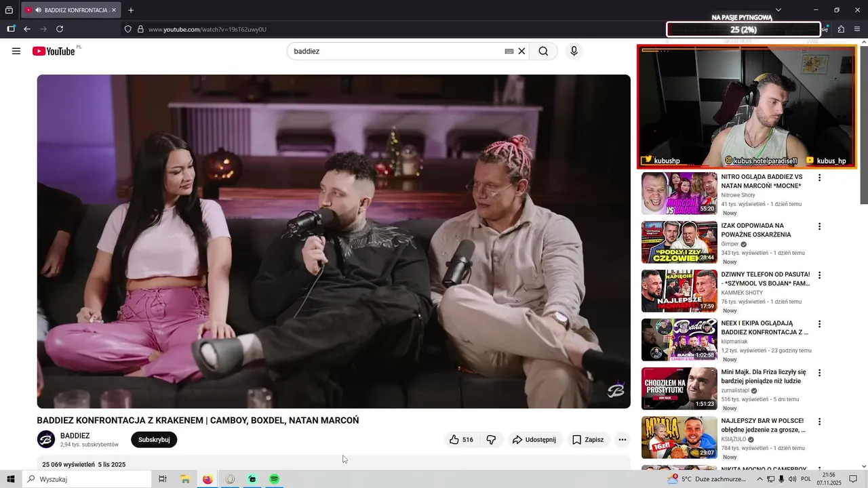The width and height of the screenshot is (868, 488).
Task: Open the YouTube hamburger guide menu
Action: pyautogui.click(x=16, y=51)
